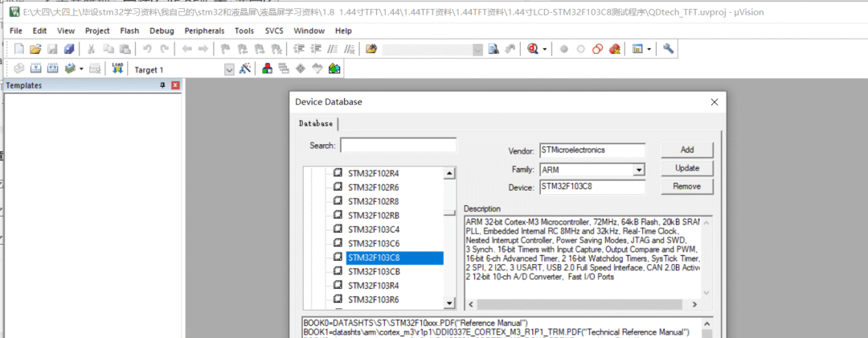
Task: Click the Insert/Remove Bookmark flag icon
Action: [226, 49]
